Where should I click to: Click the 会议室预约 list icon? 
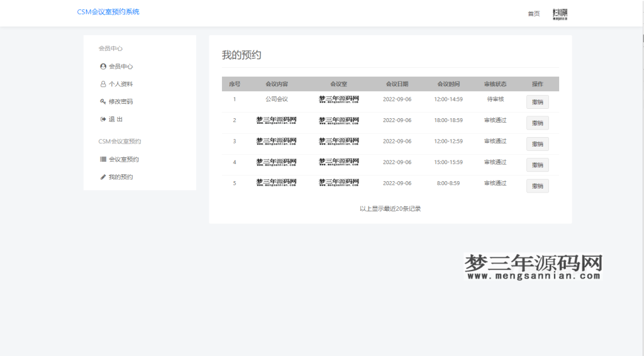[103, 159]
